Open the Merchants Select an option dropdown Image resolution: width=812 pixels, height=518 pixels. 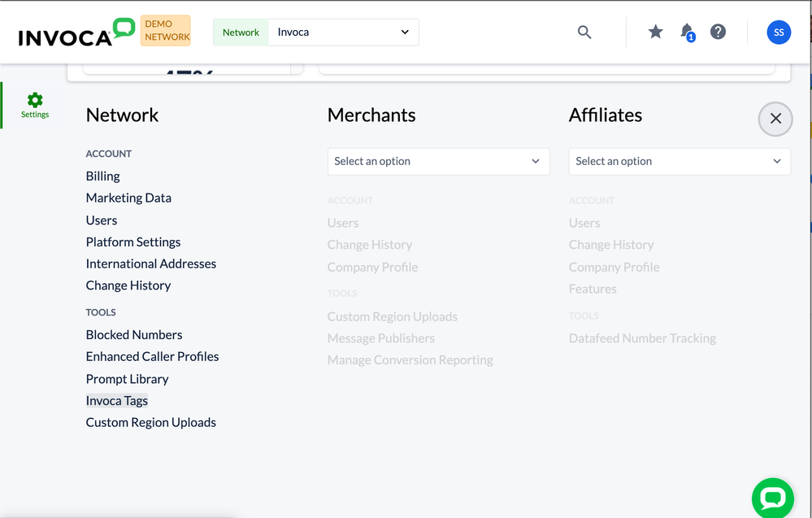pos(438,161)
